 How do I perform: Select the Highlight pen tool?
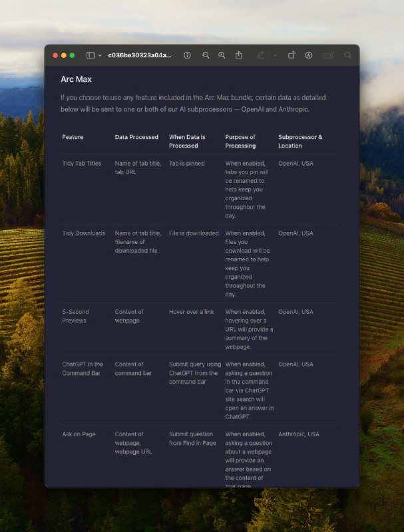[260, 55]
